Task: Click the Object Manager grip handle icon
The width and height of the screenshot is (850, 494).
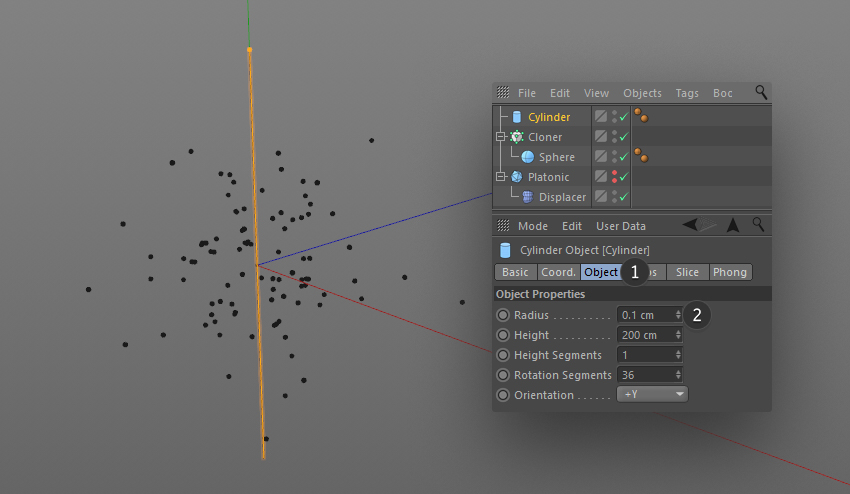Action: click(x=503, y=92)
